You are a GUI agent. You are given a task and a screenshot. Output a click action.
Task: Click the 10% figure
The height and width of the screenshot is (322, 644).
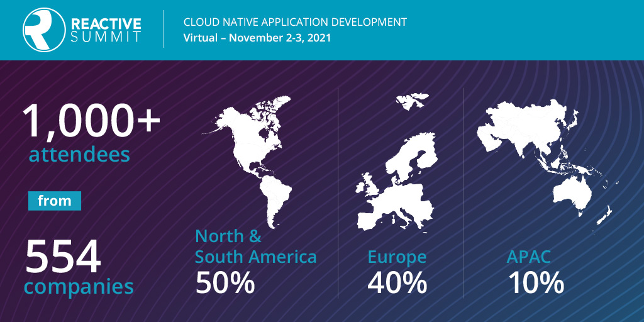[x=536, y=283]
